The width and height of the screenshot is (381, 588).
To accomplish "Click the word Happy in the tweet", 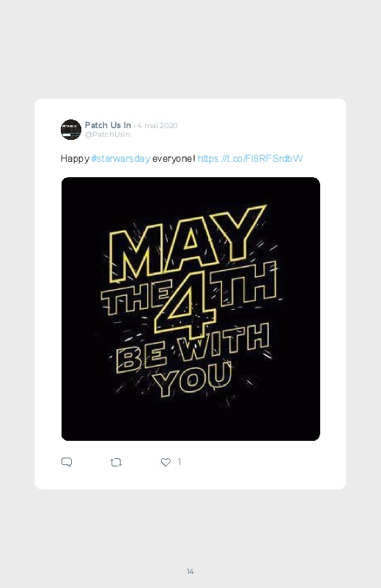I will pyautogui.click(x=75, y=159).
